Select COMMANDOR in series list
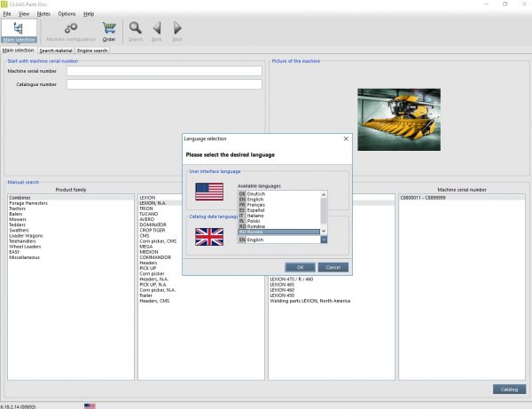532x409 pixels. coord(155,257)
